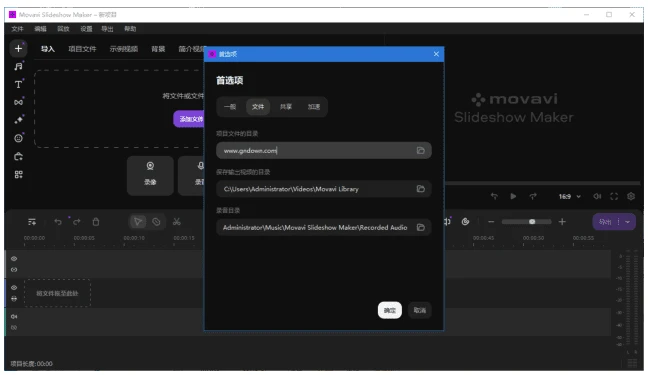
Task: Expand the export button dropdown arrow
Action: pyautogui.click(x=628, y=222)
